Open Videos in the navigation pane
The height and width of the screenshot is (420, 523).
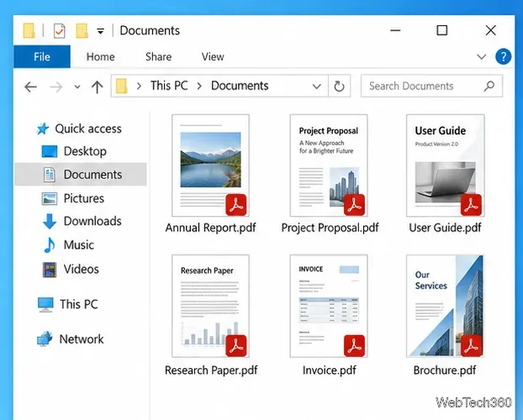[x=81, y=269]
